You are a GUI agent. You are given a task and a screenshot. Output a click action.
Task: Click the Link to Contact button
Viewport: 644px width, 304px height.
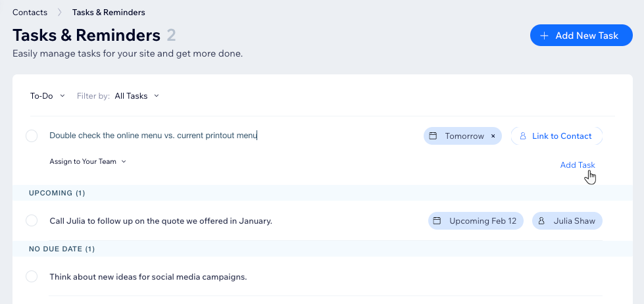pyautogui.click(x=557, y=136)
